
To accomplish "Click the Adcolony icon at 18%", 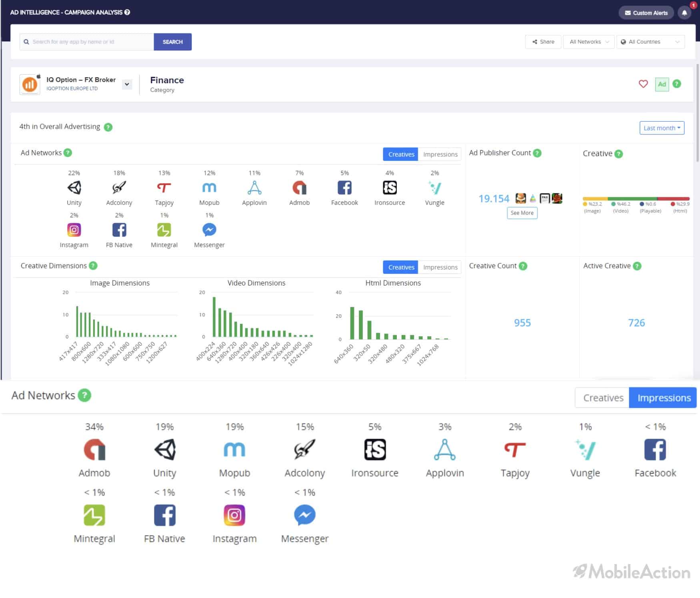I will click(119, 187).
